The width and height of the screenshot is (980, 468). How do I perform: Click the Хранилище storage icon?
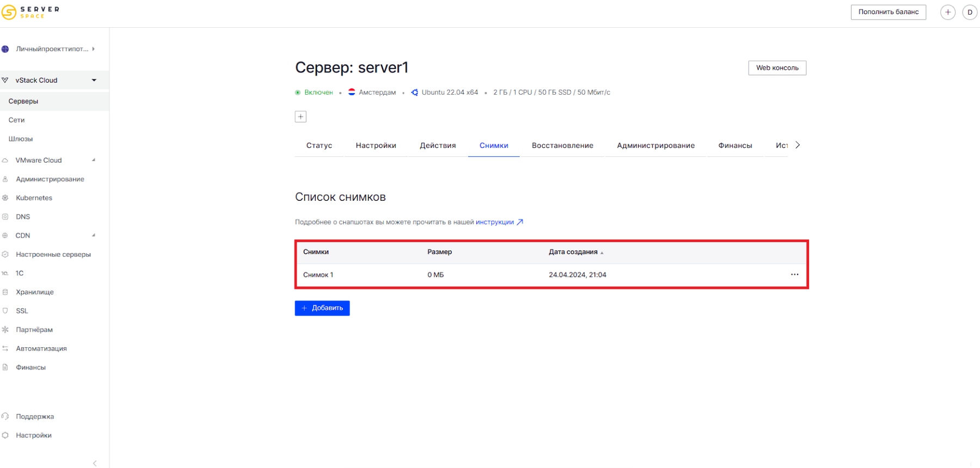tap(5, 292)
